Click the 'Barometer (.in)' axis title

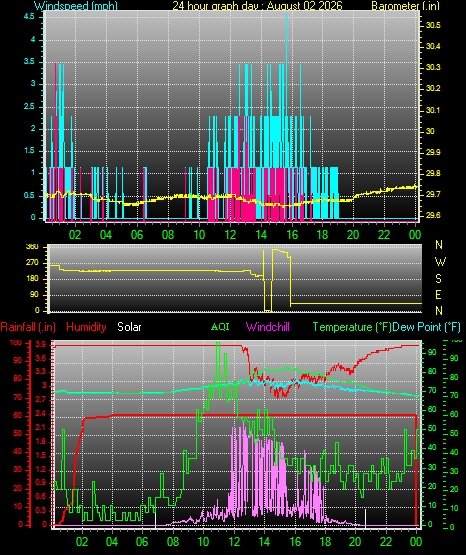(405, 5)
